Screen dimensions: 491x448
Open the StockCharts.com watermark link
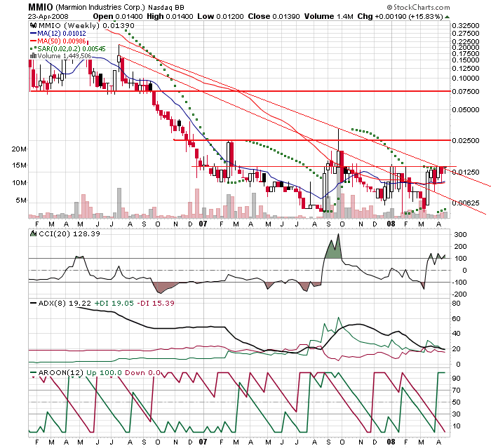tap(418, 7)
